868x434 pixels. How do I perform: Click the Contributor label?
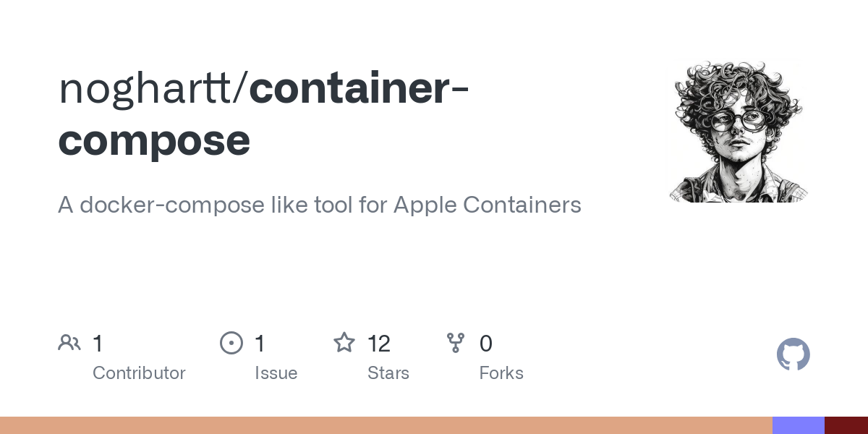139,373
